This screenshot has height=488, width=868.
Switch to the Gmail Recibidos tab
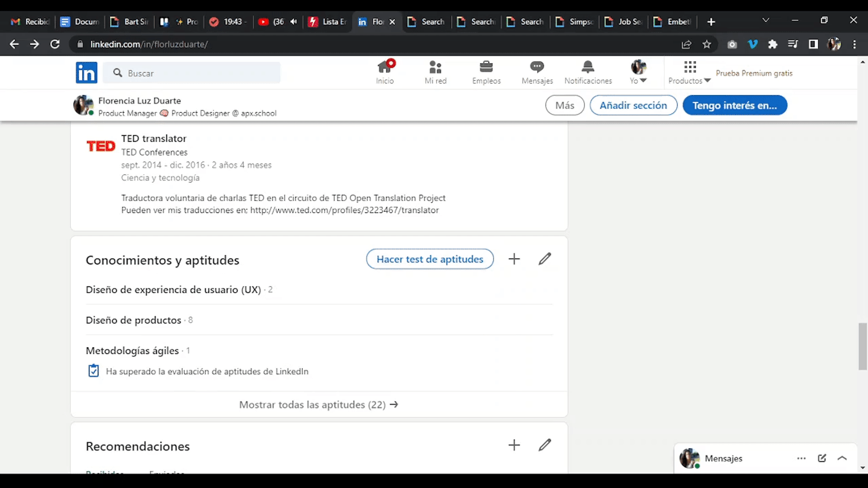[30, 22]
